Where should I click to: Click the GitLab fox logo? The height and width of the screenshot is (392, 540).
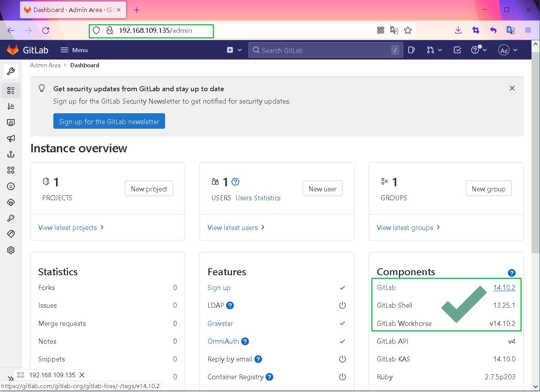pos(13,50)
